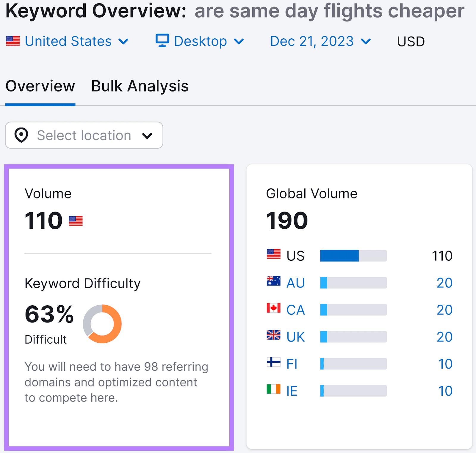This screenshot has width=476, height=453.
Task: Click the AU volume bar
Action: click(x=353, y=283)
